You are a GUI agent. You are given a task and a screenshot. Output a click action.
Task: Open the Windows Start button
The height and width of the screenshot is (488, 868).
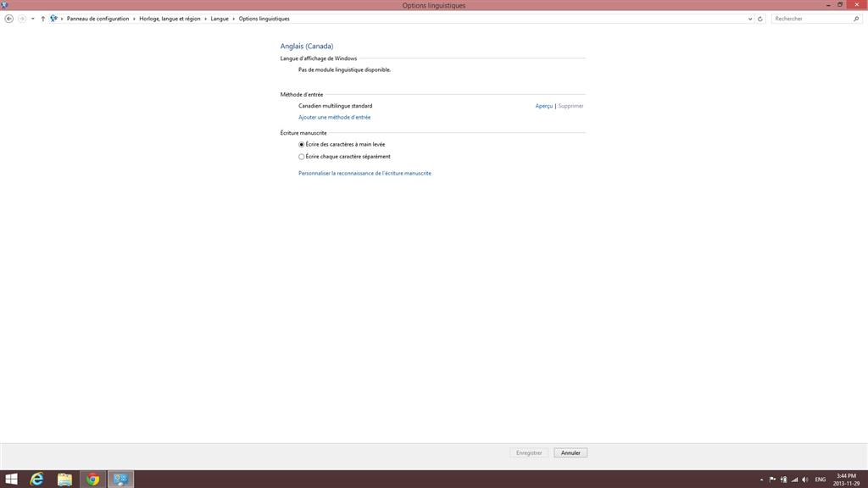[11, 480]
